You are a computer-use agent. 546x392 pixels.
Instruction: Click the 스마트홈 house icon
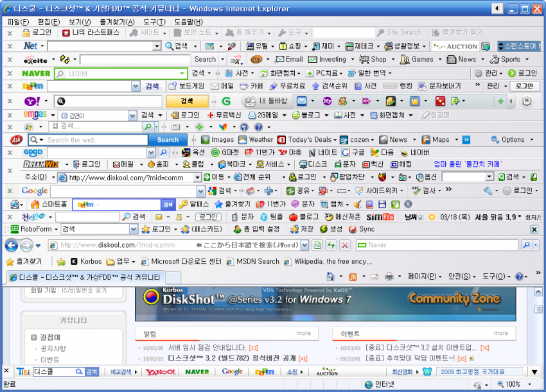[x=35, y=204]
